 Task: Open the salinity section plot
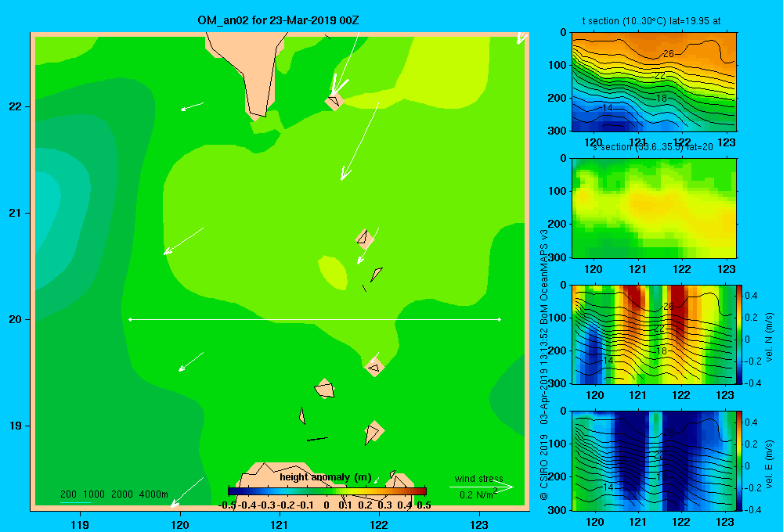point(654,208)
